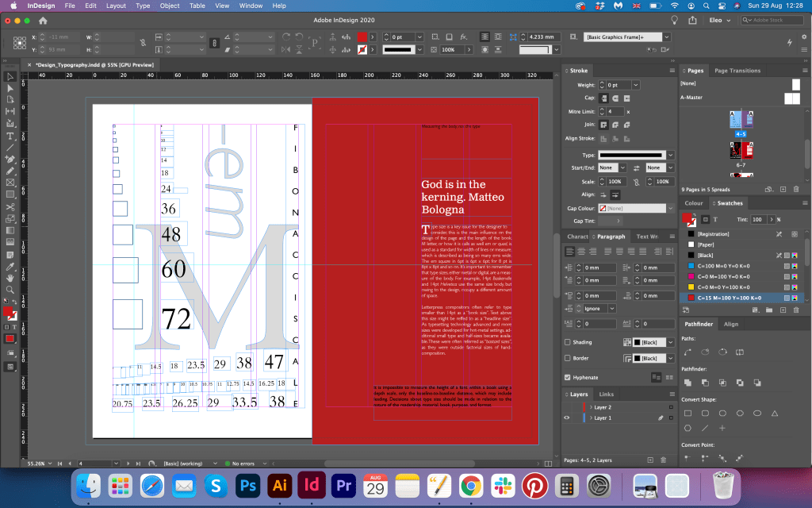
Task: Delete selected layer with trash icon
Action: coord(663,460)
